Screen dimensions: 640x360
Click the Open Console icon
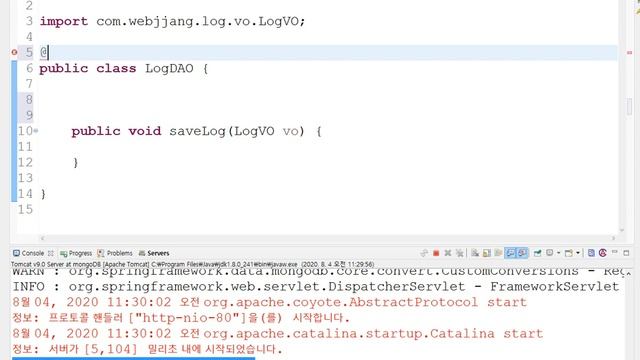tap(569, 253)
